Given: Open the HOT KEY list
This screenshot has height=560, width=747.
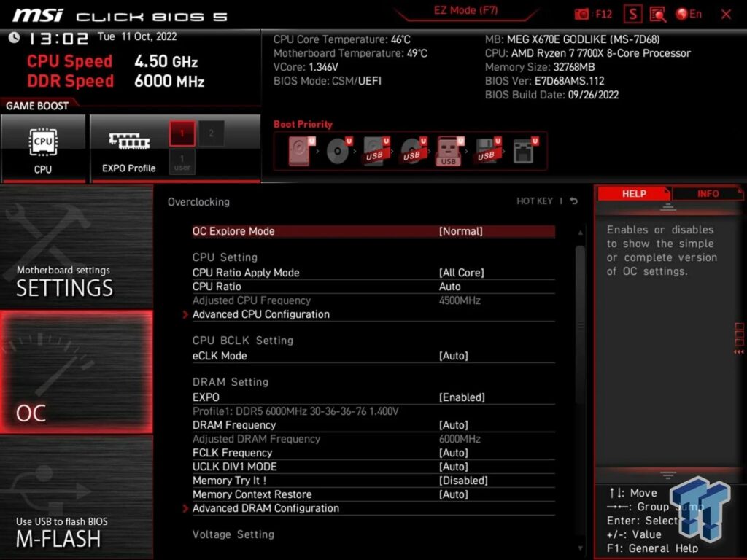Looking at the screenshot, I should pos(535,201).
